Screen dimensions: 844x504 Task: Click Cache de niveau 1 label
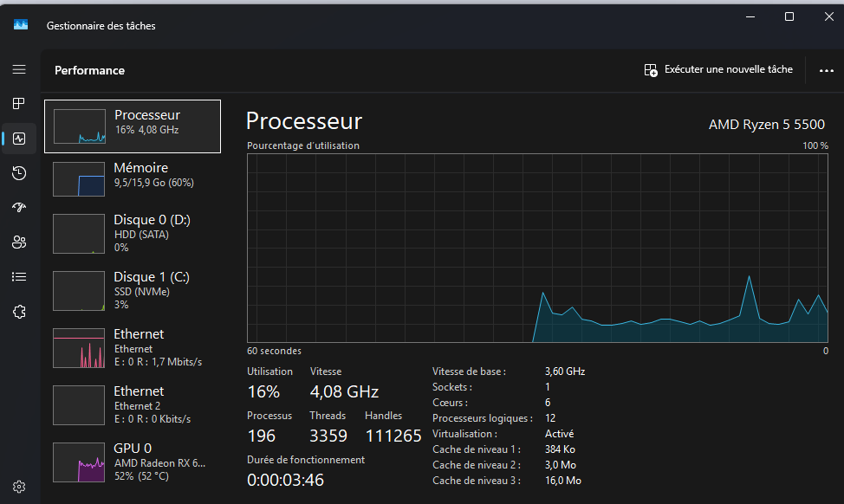[477, 449]
